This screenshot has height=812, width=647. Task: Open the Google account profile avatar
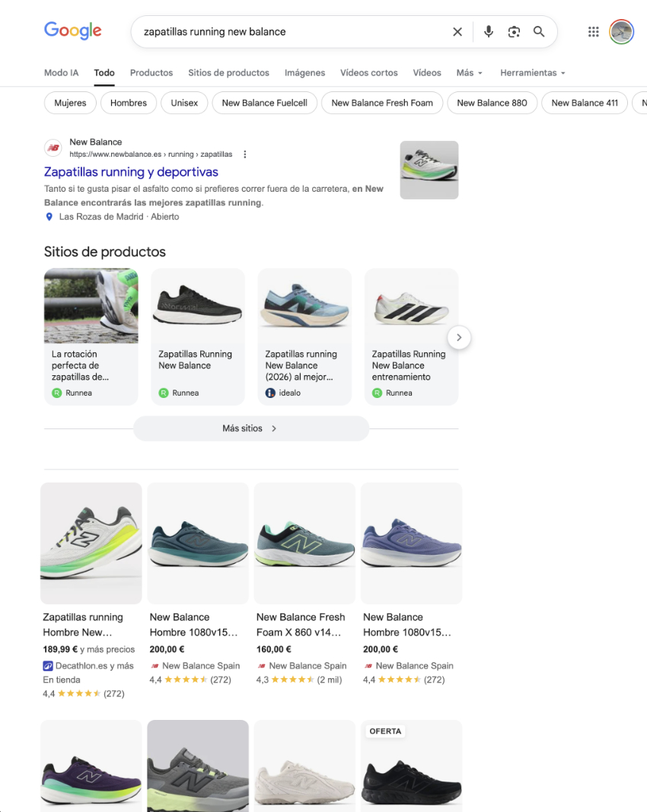pyautogui.click(x=622, y=32)
